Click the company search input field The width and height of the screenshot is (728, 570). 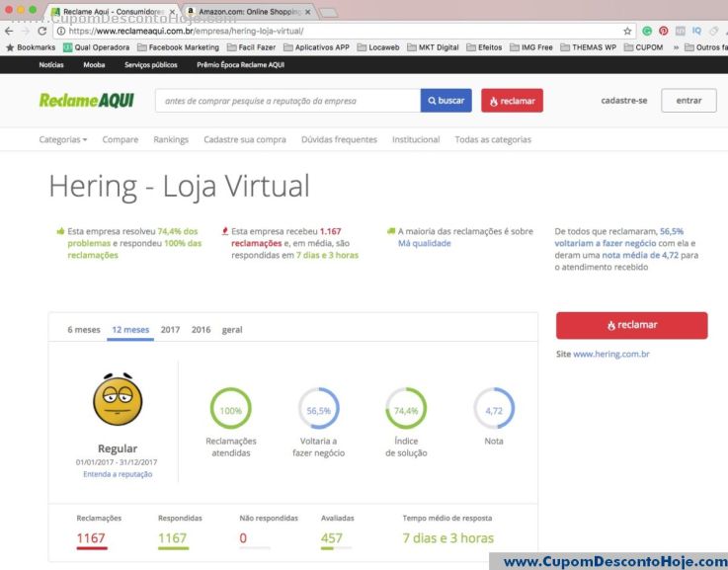[x=287, y=101]
